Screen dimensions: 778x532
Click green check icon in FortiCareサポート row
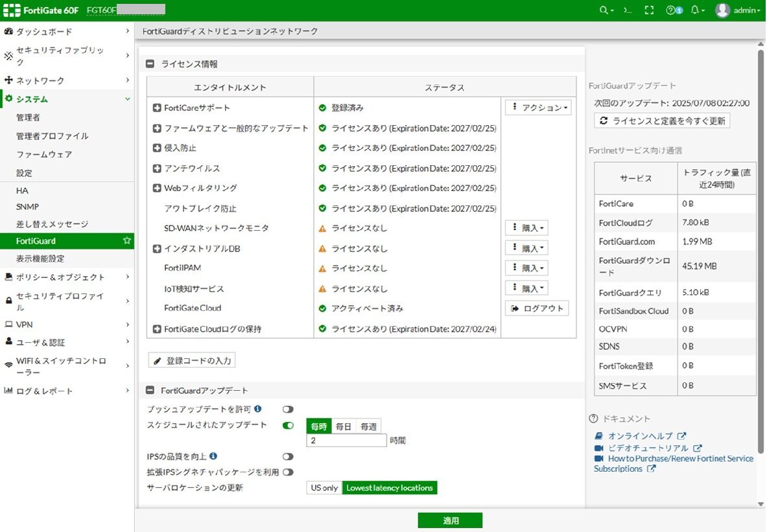coord(322,108)
